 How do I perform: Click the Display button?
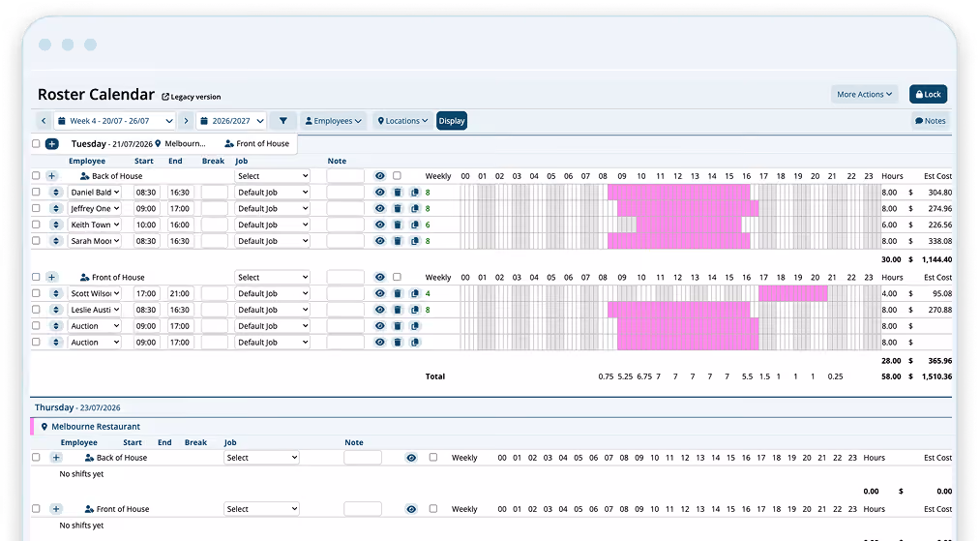[x=451, y=121]
